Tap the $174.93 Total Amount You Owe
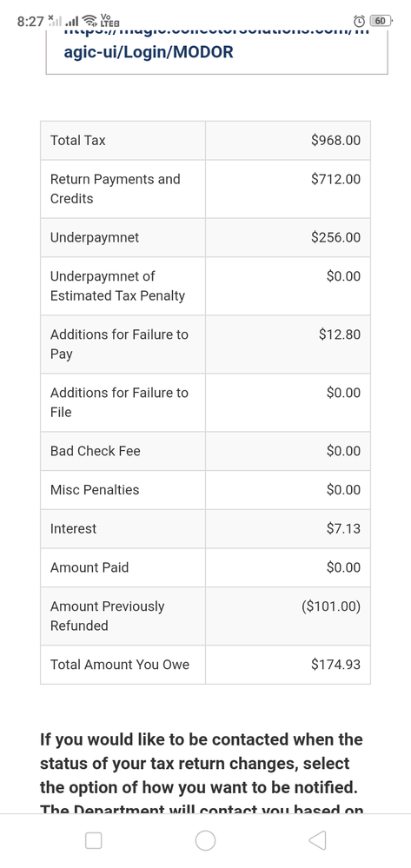The width and height of the screenshot is (411, 868). point(335,665)
